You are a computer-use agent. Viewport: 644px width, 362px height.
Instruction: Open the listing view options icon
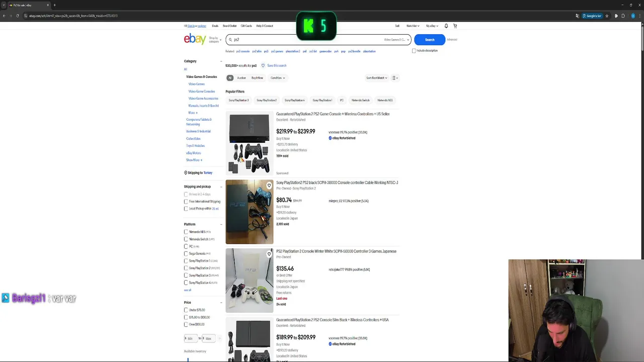395,78
